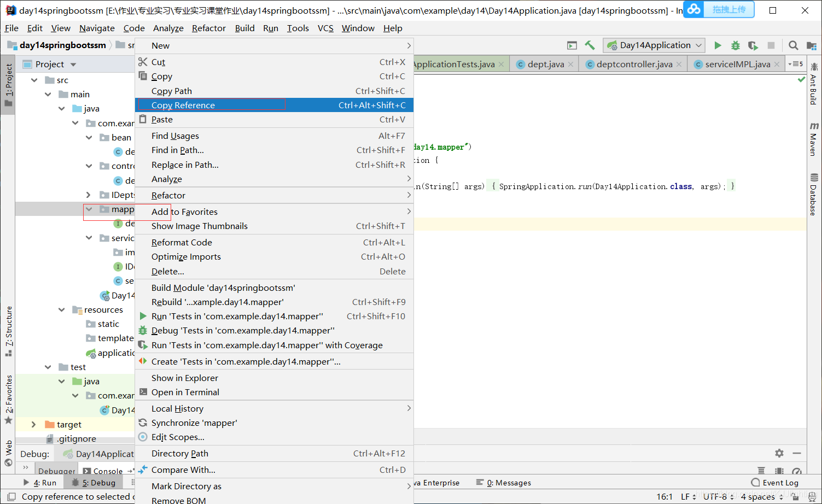Open the 2: Favorites tool window

(x=8, y=400)
